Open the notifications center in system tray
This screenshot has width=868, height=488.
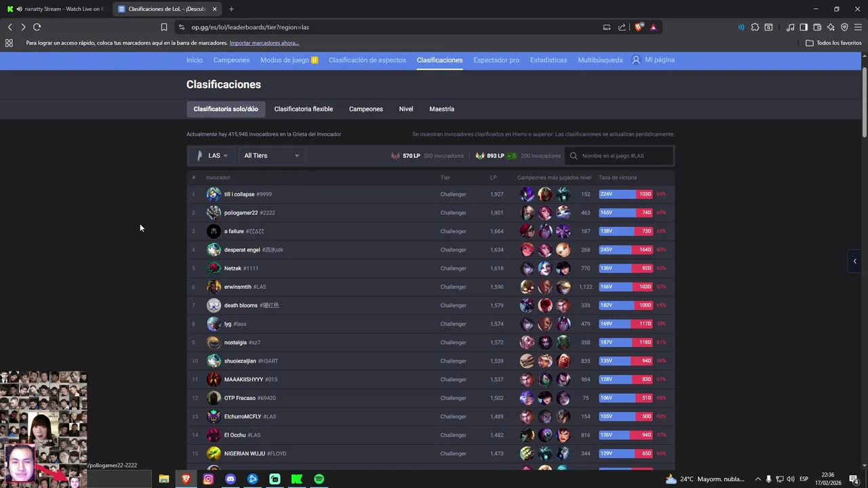[854, 479]
